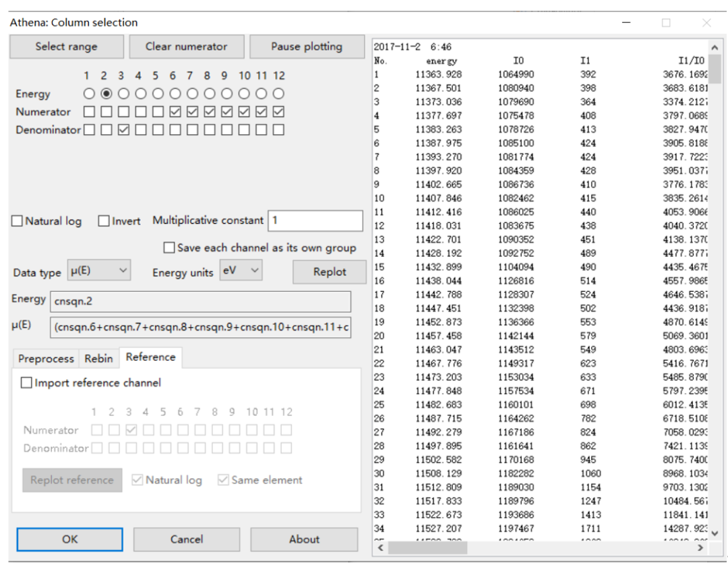Confirm column selection with OK

(x=69, y=539)
